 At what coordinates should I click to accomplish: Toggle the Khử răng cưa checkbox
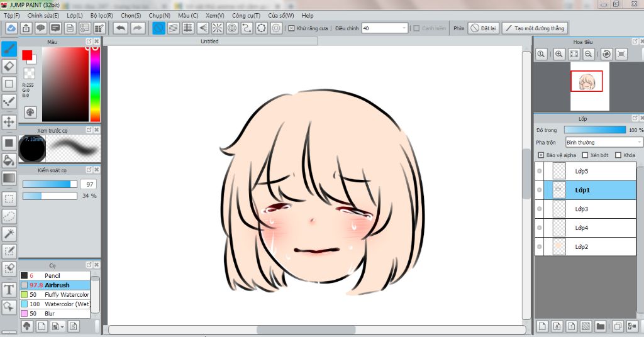[291, 28]
